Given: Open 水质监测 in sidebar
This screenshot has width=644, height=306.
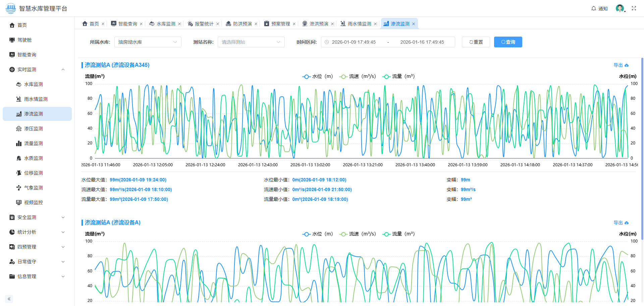Looking at the screenshot, I should click(x=33, y=158).
